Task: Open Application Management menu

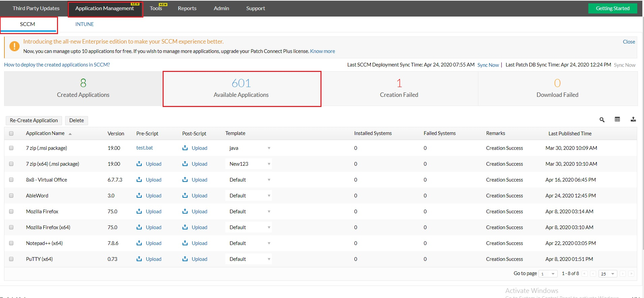Action: coord(105,8)
